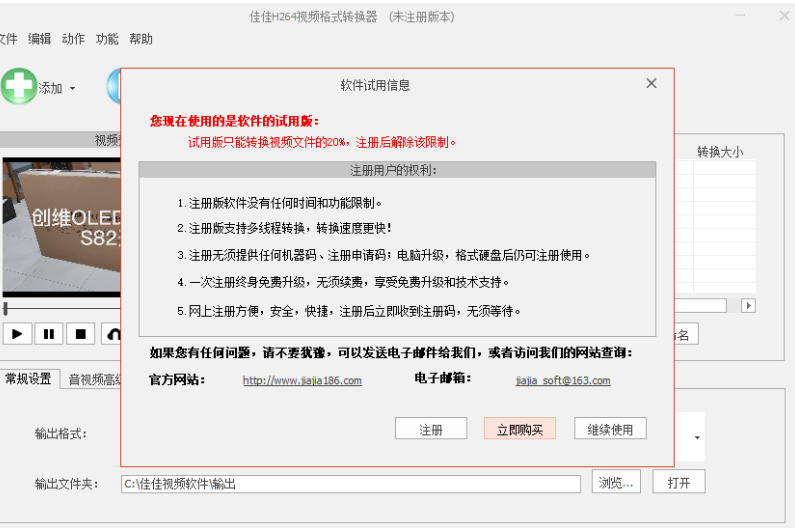
Task: Open the 帮助 menu
Action: tap(141, 39)
